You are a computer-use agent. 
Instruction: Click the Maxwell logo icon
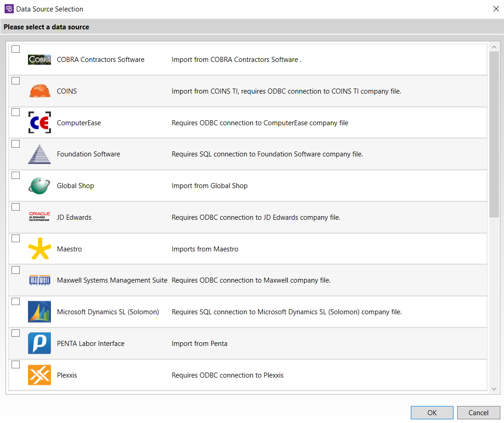coord(39,280)
